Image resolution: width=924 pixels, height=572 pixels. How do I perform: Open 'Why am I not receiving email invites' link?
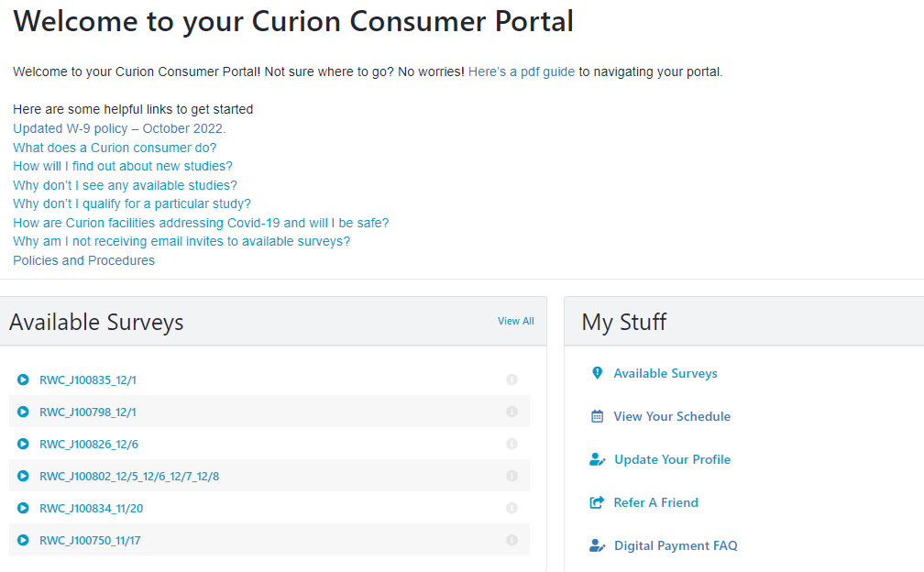pos(181,241)
